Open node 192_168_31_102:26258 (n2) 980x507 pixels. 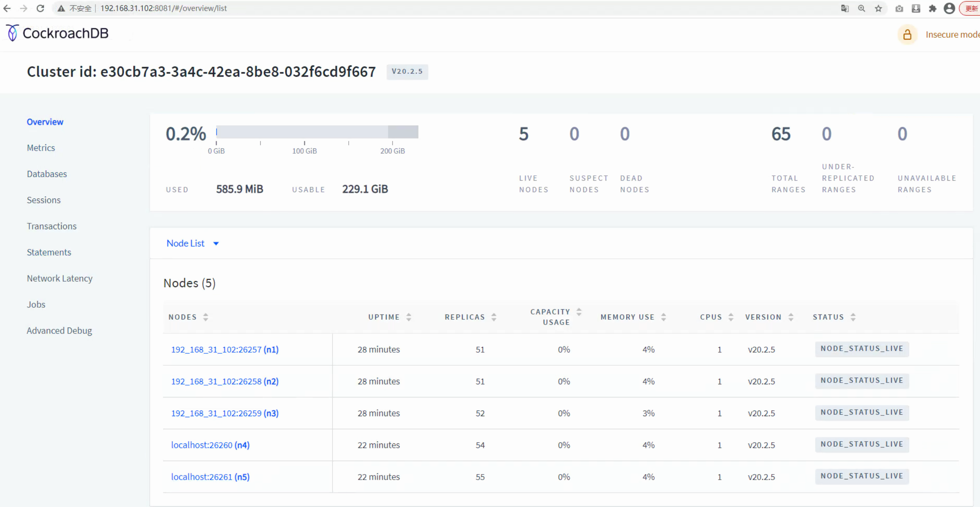(x=225, y=382)
